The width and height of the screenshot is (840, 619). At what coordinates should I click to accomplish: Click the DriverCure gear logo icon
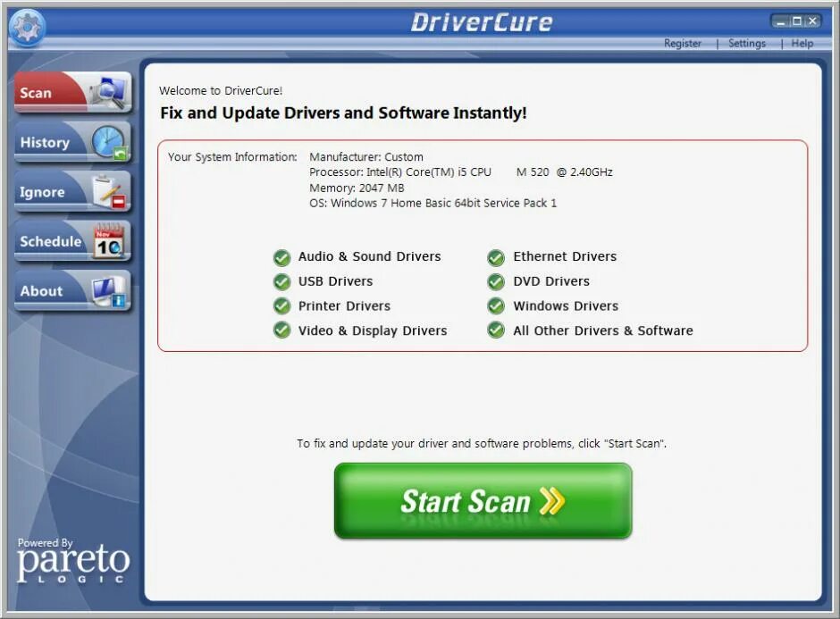(28, 27)
